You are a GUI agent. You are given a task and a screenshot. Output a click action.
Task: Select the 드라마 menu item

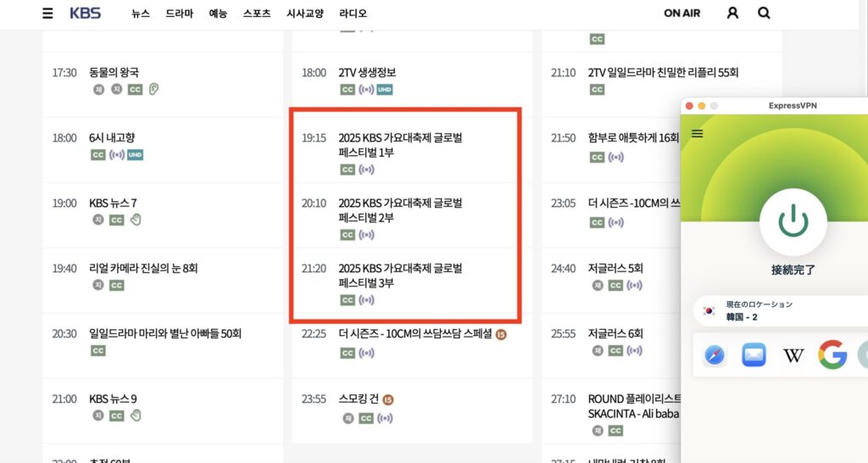tap(179, 14)
